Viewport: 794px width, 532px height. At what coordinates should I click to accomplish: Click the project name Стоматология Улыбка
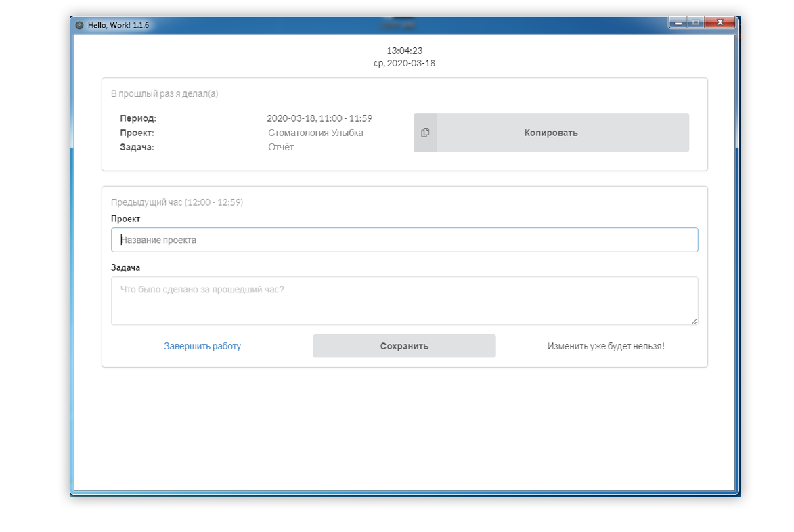coord(315,133)
